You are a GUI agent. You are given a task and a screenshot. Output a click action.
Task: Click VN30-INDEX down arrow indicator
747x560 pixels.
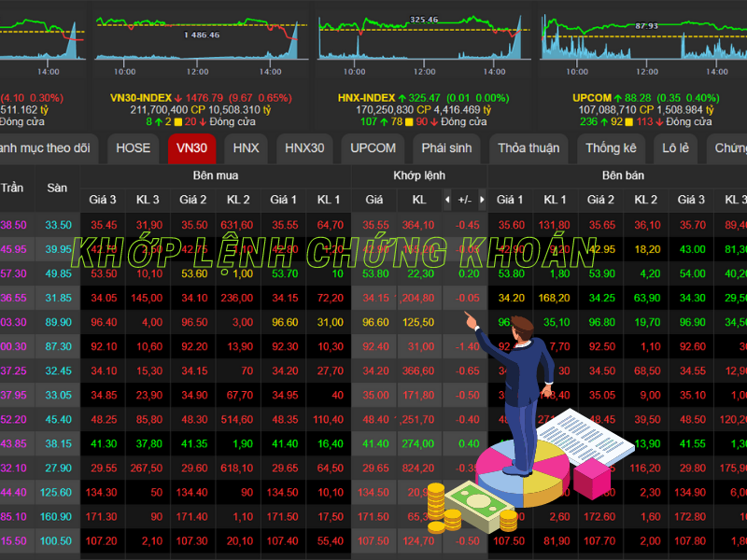click(178, 99)
